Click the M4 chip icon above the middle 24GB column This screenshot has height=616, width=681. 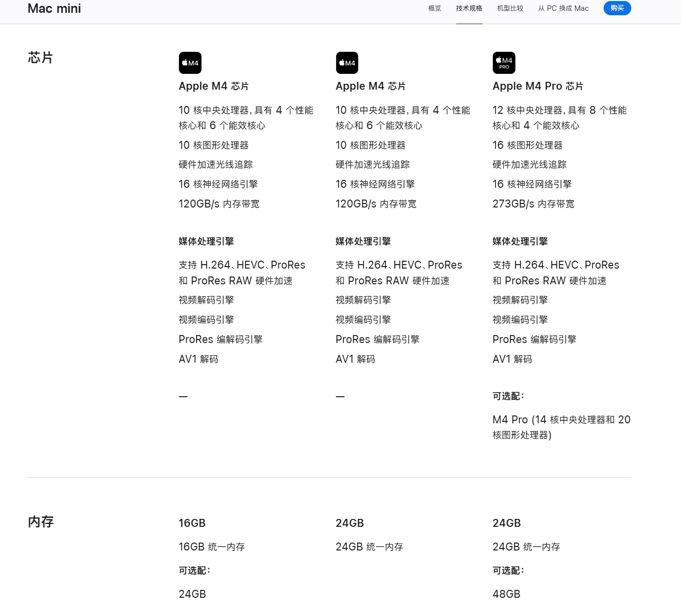coord(347,63)
